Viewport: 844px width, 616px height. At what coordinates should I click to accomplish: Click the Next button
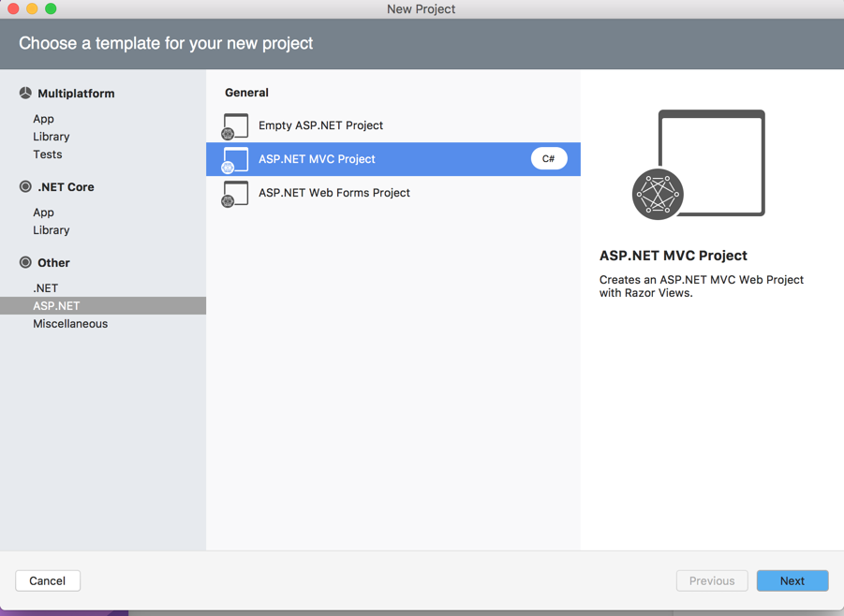[792, 581]
